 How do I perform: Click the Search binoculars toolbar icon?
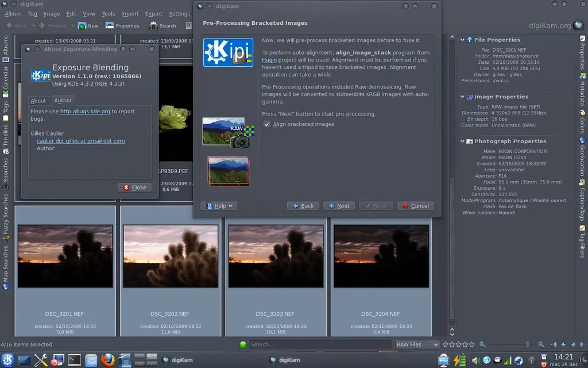[154, 25]
